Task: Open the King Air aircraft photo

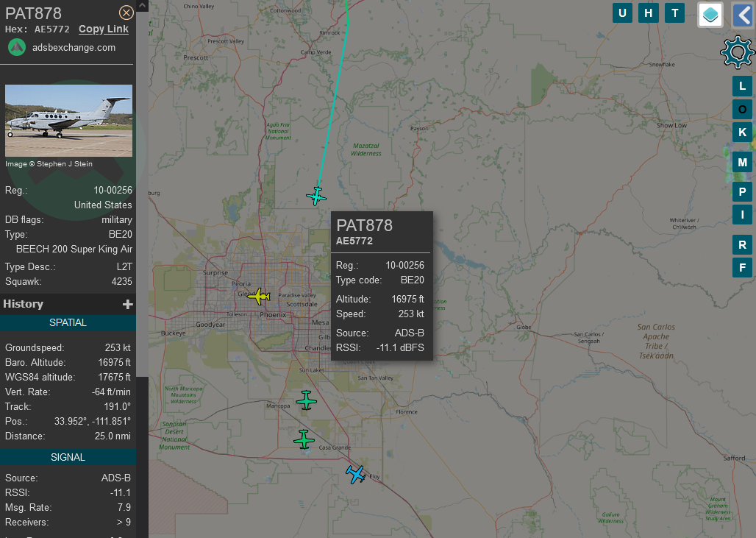Action: tap(68, 121)
